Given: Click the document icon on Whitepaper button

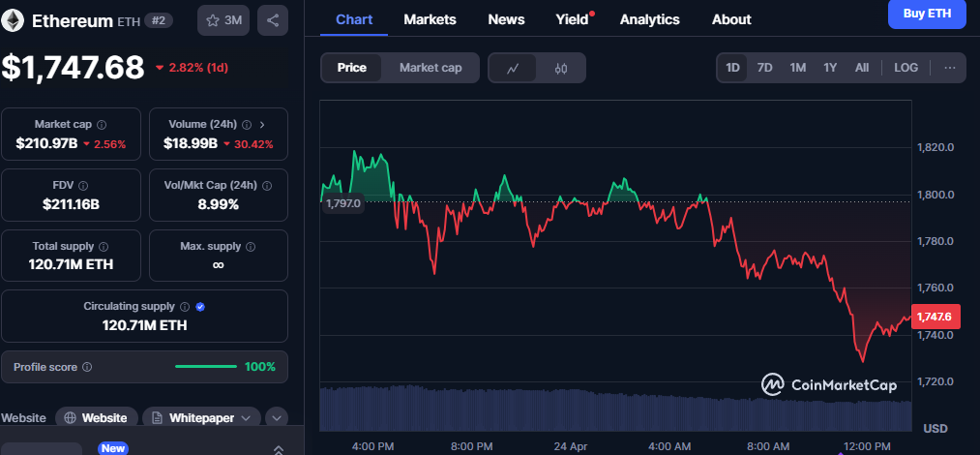Looking at the screenshot, I should (x=158, y=418).
